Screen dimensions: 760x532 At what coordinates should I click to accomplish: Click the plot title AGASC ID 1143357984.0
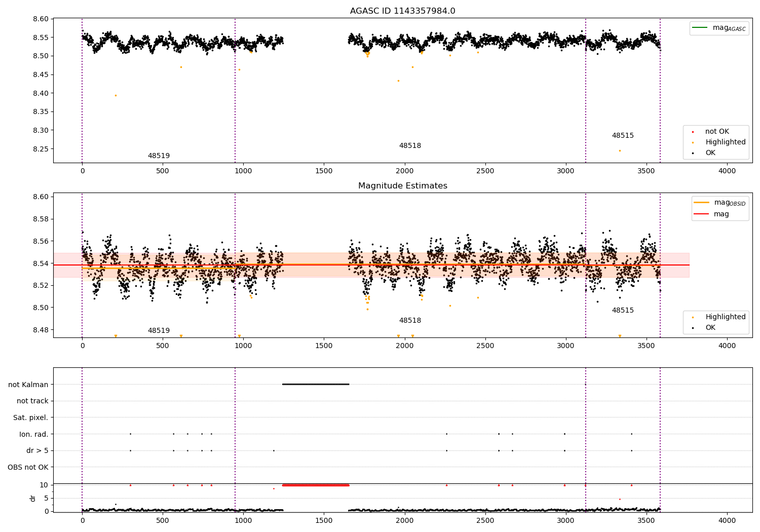[x=402, y=11]
